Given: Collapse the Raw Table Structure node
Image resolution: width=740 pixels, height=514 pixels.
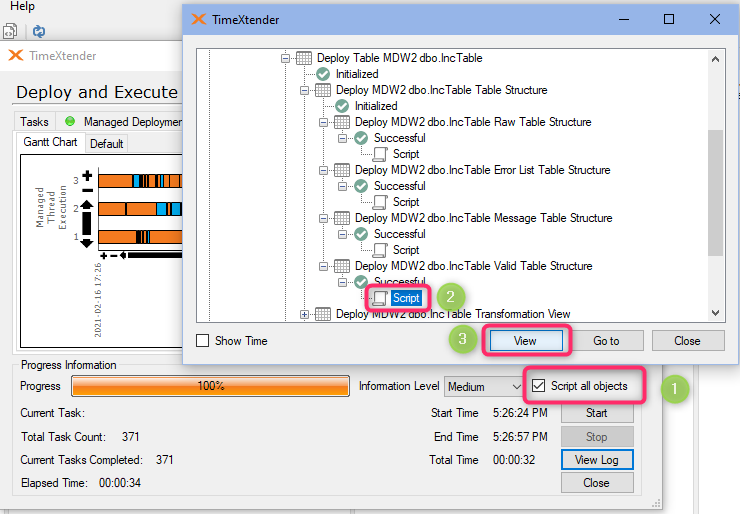Looking at the screenshot, I should tap(323, 122).
